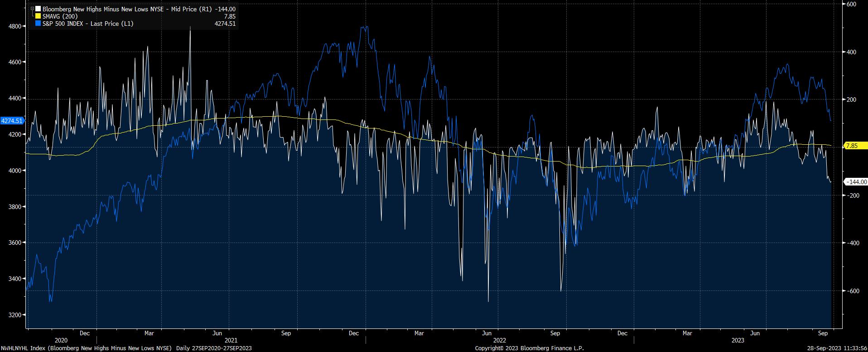
Task: Click the 3600 left-axis label
Action: [x=15, y=243]
